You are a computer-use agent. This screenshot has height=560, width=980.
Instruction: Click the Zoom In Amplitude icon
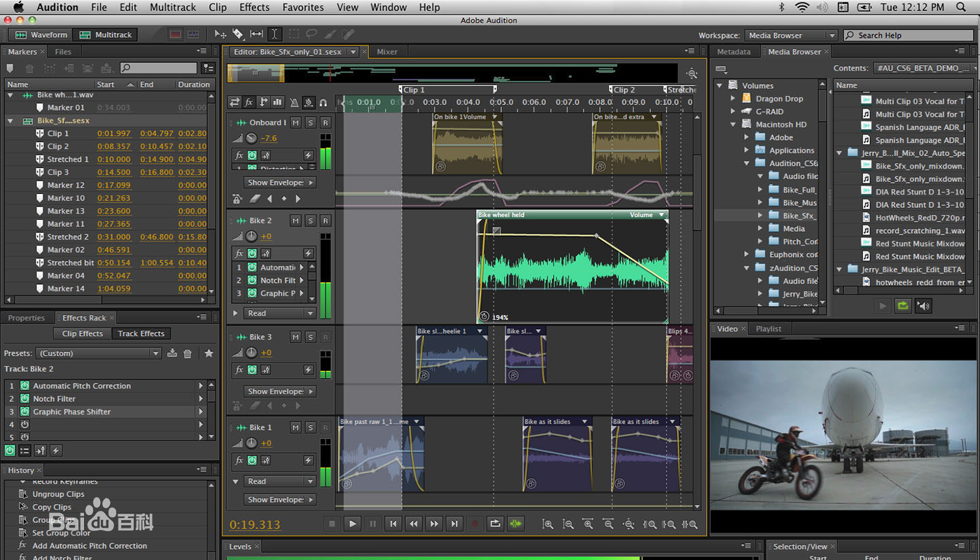548,524
